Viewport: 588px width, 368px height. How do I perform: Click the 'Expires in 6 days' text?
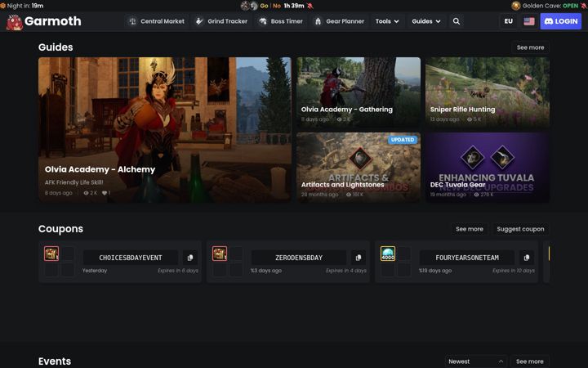point(178,271)
